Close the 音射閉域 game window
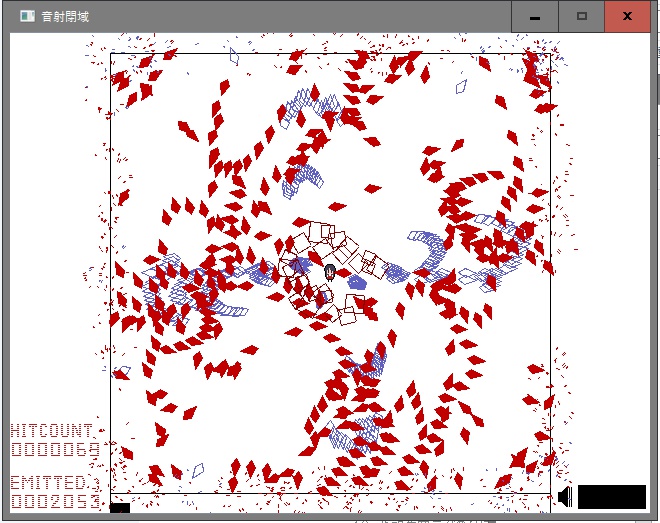This screenshot has width=660, height=523. 627,17
